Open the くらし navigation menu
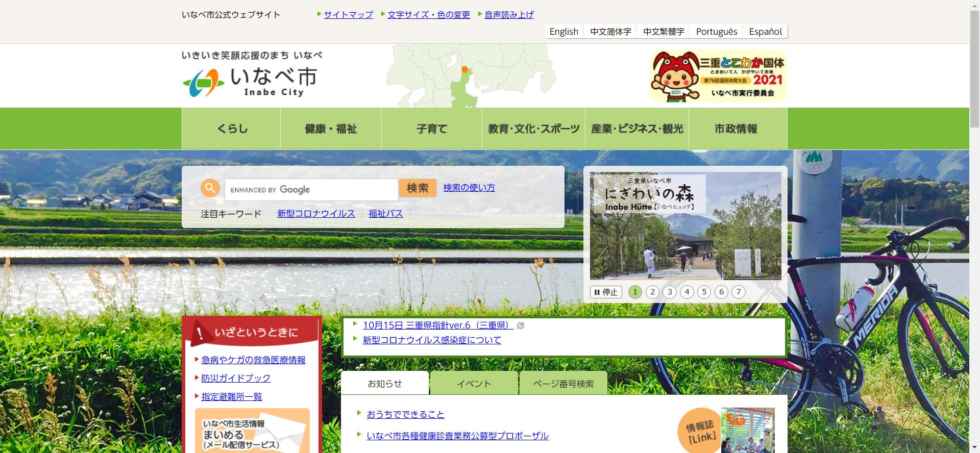Viewport: 980px width, 453px height. pyautogui.click(x=231, y=129)
